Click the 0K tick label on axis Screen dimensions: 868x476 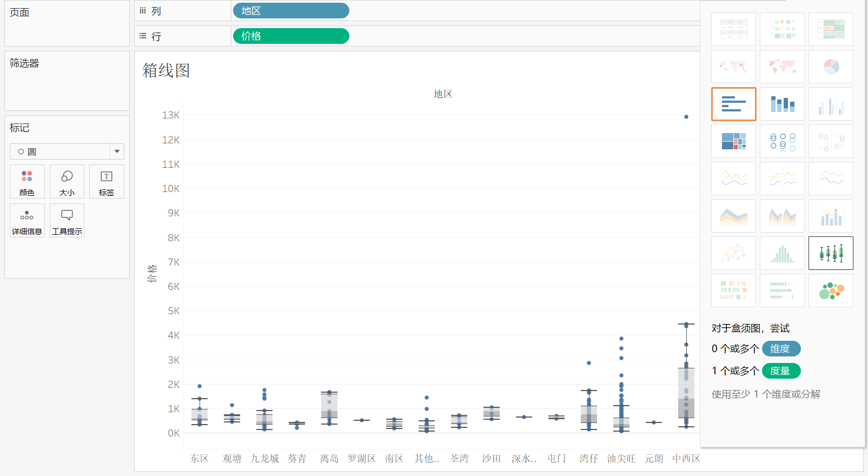[x=174, y=433]
